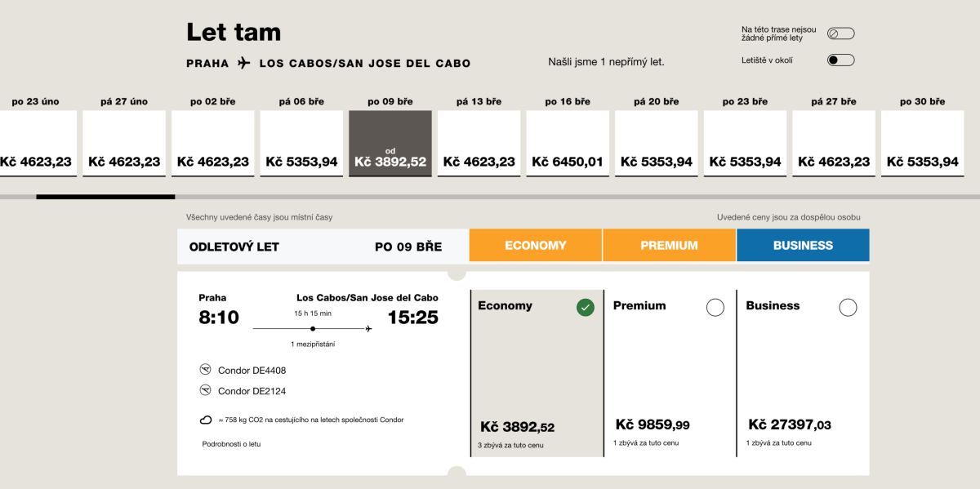Open the orange ECONOMY class tab
This screenshot has width=980, height=489.
(536, 246)
